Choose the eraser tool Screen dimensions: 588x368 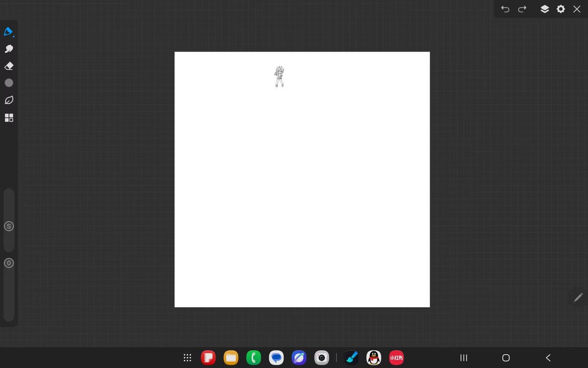click(9, 66)
